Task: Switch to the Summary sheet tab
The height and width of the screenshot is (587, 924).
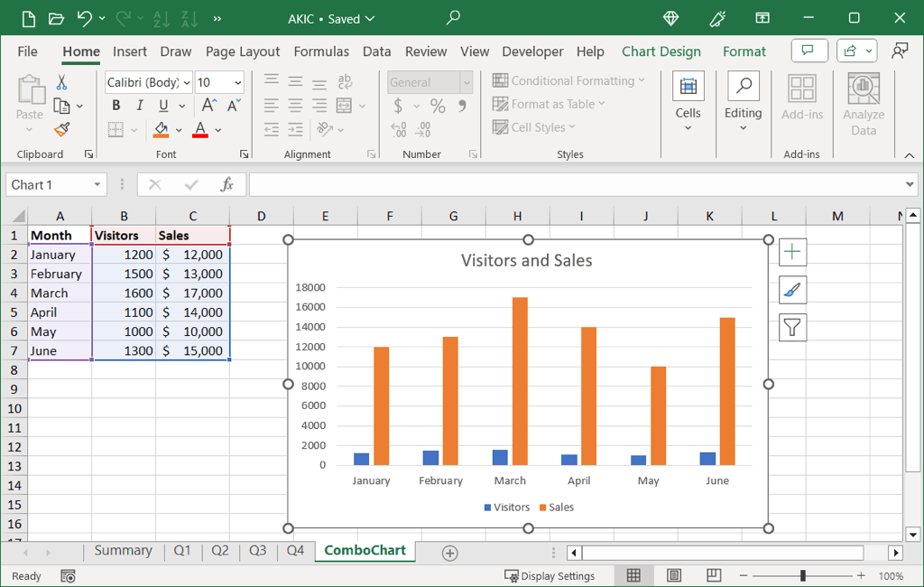Action: tap(123, 551)
